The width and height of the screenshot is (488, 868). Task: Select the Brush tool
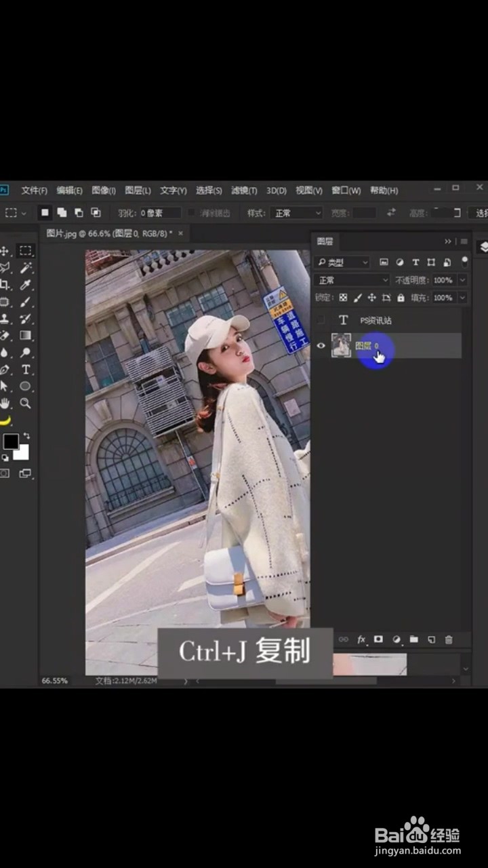pos(26,302)
